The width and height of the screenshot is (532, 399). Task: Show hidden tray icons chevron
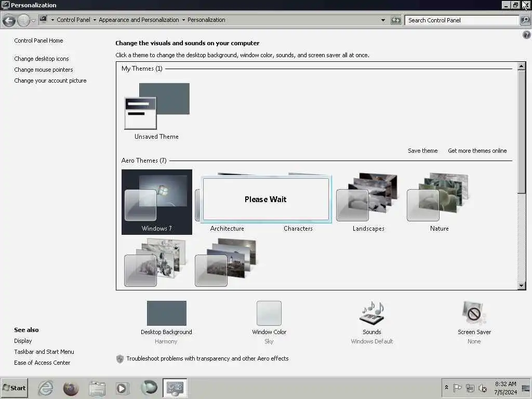click(x=446, y=388)
